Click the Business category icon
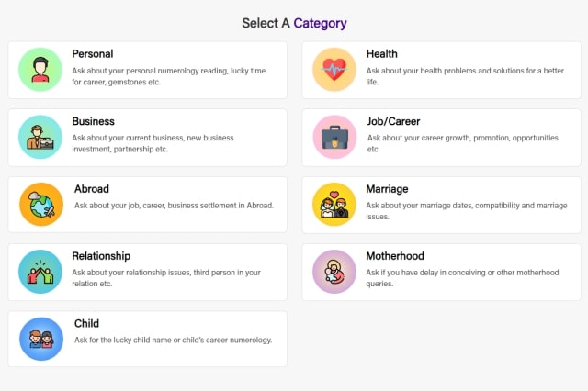Viewport: 588px width, 391px height. (x=40, y=137)
